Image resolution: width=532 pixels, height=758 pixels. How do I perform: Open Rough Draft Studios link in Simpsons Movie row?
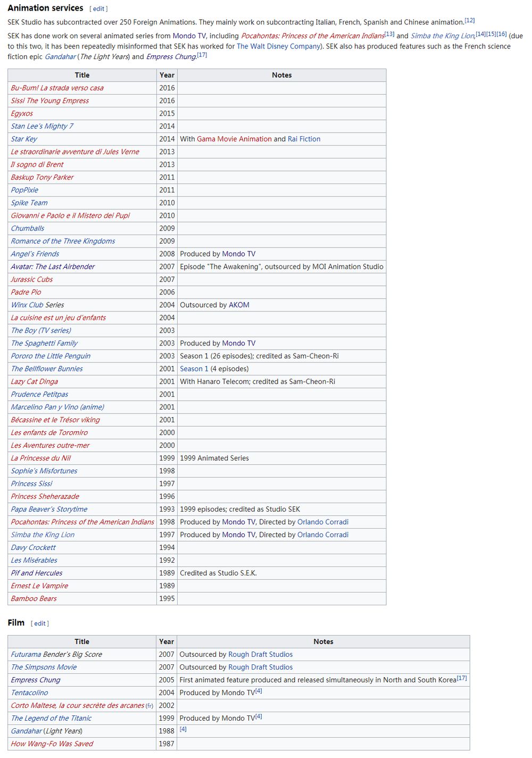[x=261, y=667]
